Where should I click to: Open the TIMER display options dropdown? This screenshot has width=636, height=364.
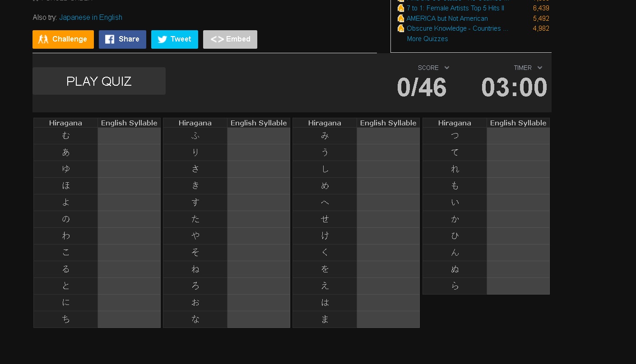coord(540,68)
